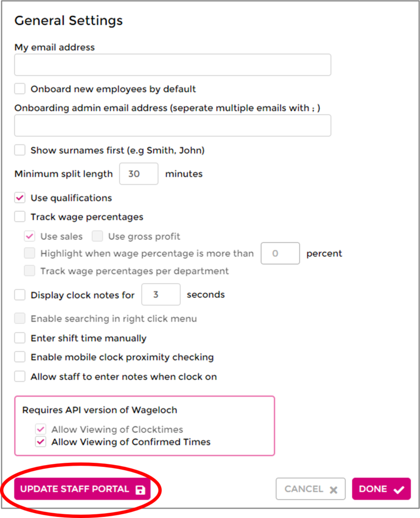Enable mobile clock proximity checking

click(19, 357)
